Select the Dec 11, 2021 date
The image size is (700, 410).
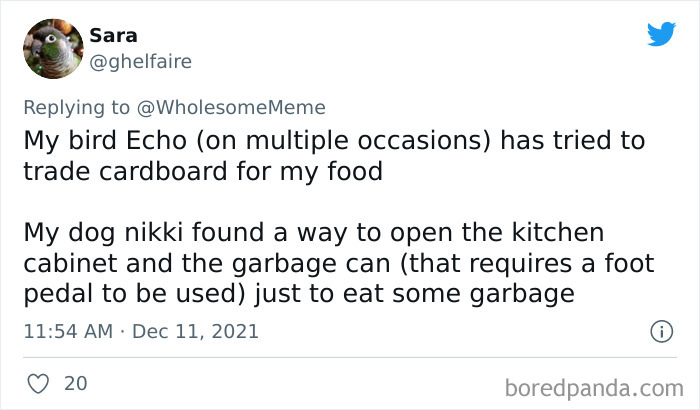tap(195, 330)
